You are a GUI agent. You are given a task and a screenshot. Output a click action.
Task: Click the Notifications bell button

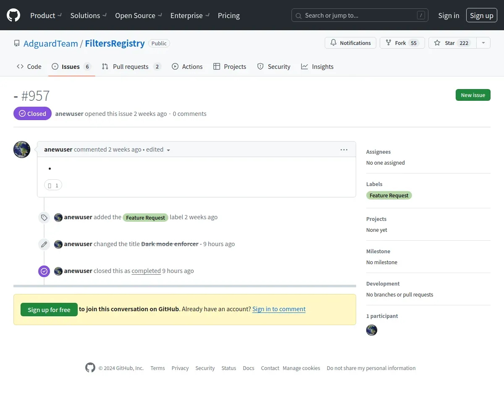(x=350, y=43)
